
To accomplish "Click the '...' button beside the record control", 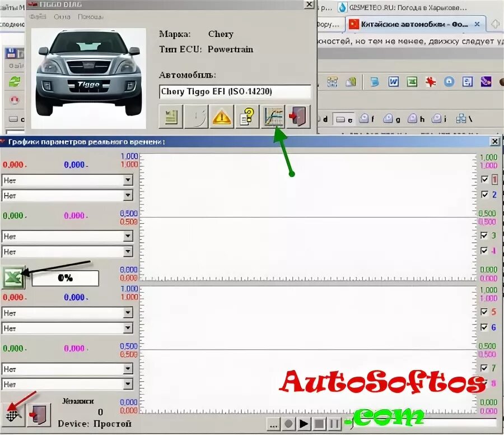I will pos(273,424).
